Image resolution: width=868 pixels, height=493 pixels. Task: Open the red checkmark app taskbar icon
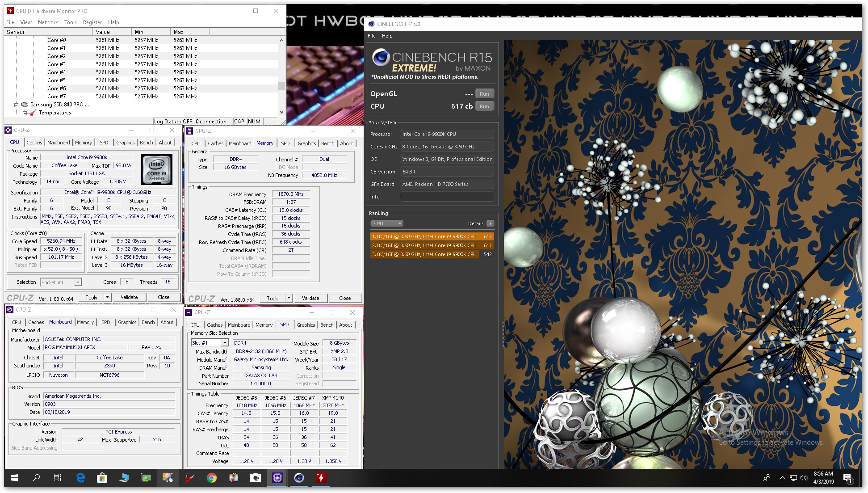tap(189, 478)
